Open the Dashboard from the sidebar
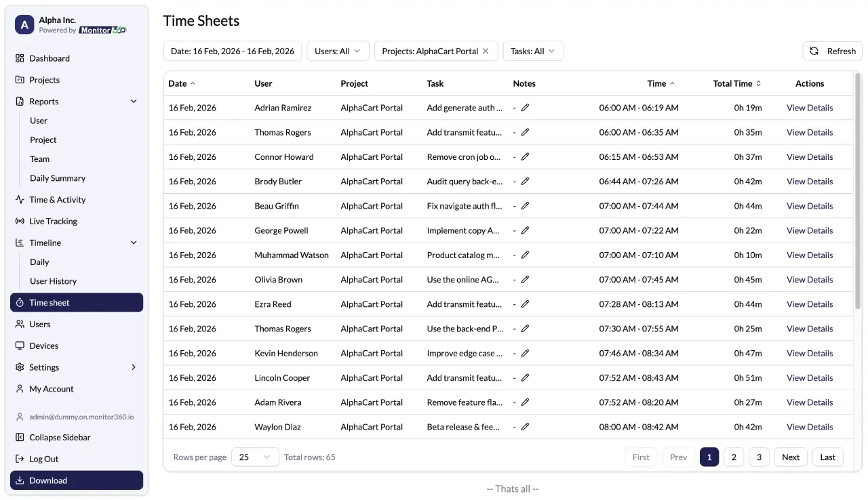This screenshot has height=500, width=868. (x=20, y=58)
